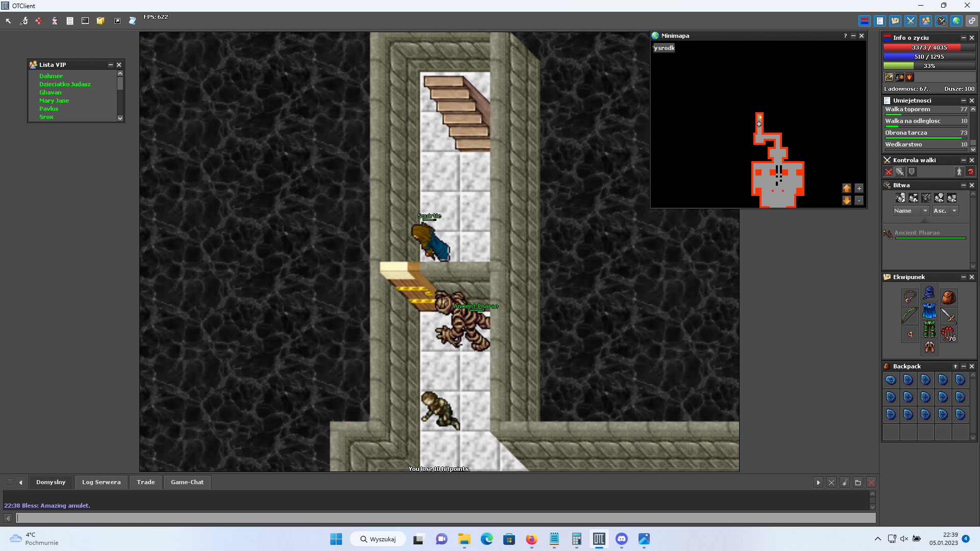
Task: Toggle the muted audio icon
Action: tap(39, 21)
